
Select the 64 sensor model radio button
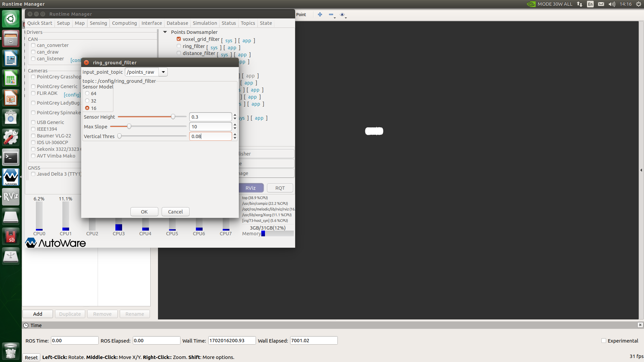pyautogui.click(x=87, y=94)
